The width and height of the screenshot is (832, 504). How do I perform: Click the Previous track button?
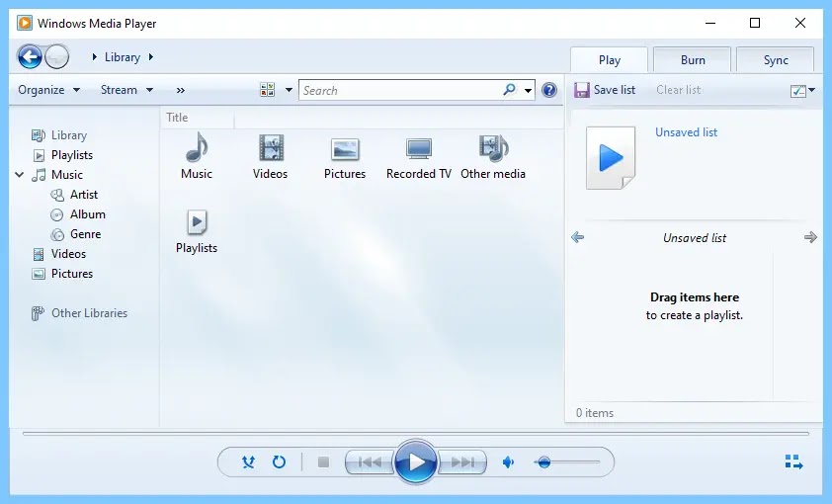pos(370,462)
